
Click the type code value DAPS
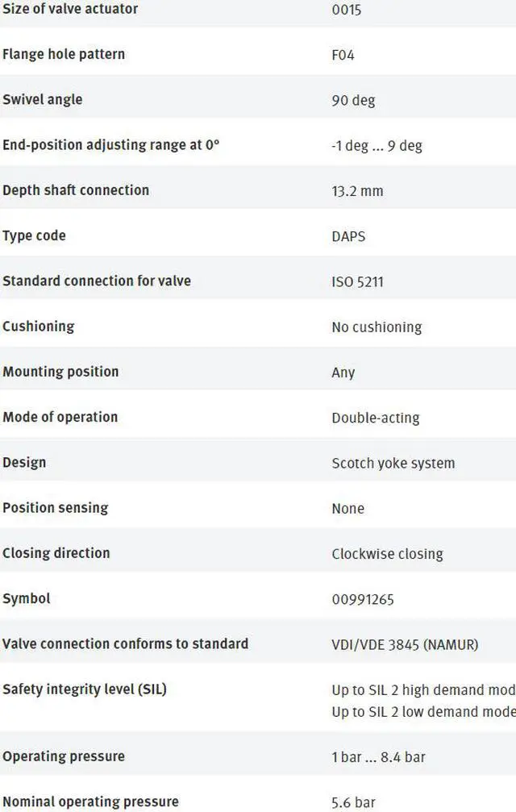coord(348,236)
